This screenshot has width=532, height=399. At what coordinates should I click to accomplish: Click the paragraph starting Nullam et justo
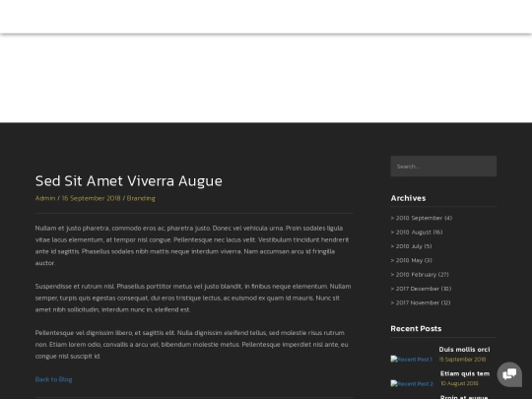point(193,245)
